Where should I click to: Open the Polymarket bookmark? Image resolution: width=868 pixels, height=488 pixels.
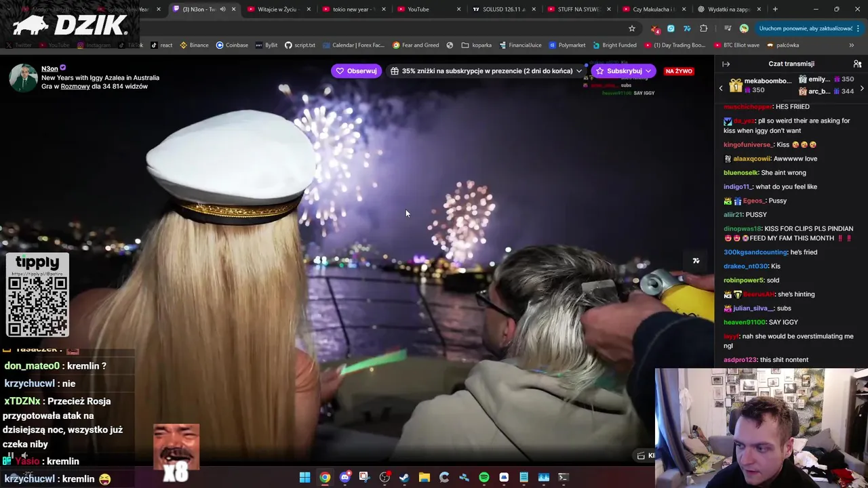[567, 45]
